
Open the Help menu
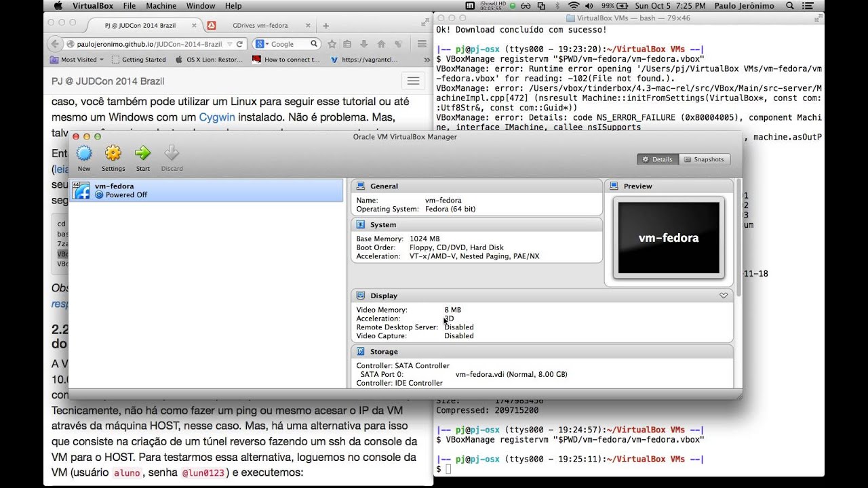pos(233,6)
